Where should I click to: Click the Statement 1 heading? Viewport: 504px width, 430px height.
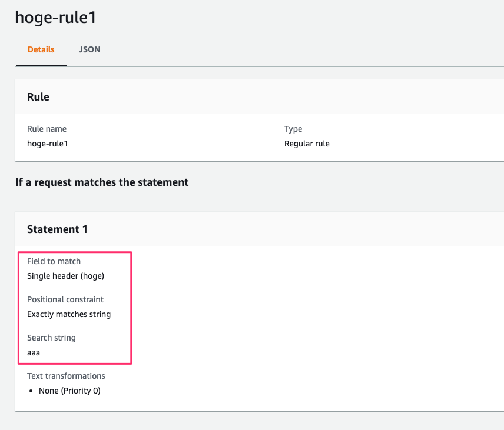click(x=57, y=229)
